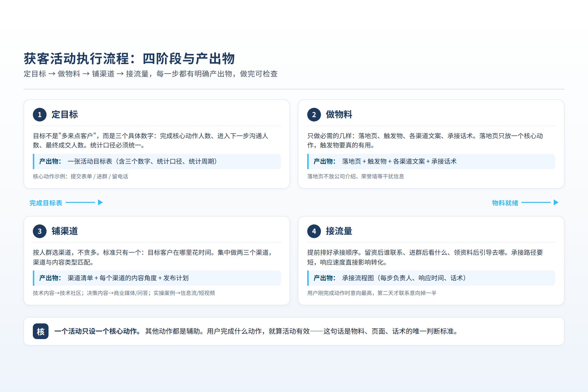This screenshot has width=588, height=392.
Task: Click bold text 一个活动只设一个核心动作
Action: 98,331
